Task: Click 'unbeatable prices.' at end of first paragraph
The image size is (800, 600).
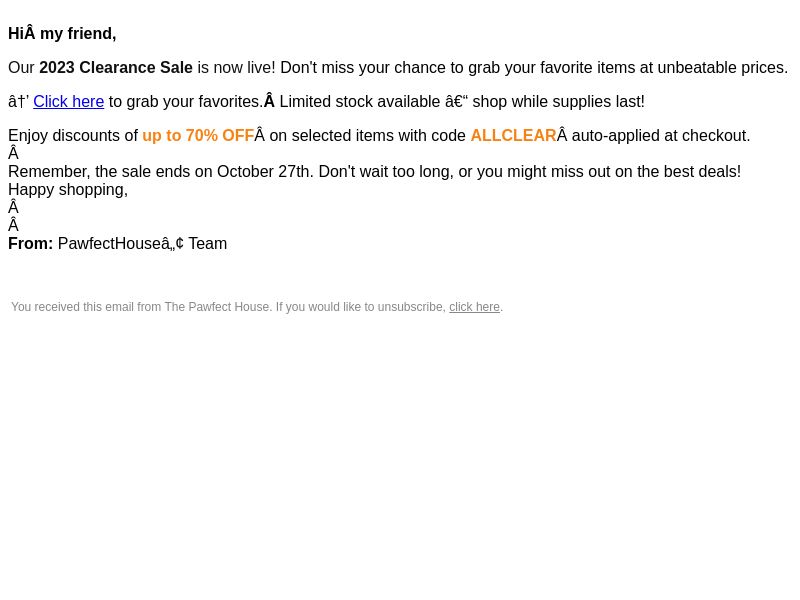Action: [722, 67]
